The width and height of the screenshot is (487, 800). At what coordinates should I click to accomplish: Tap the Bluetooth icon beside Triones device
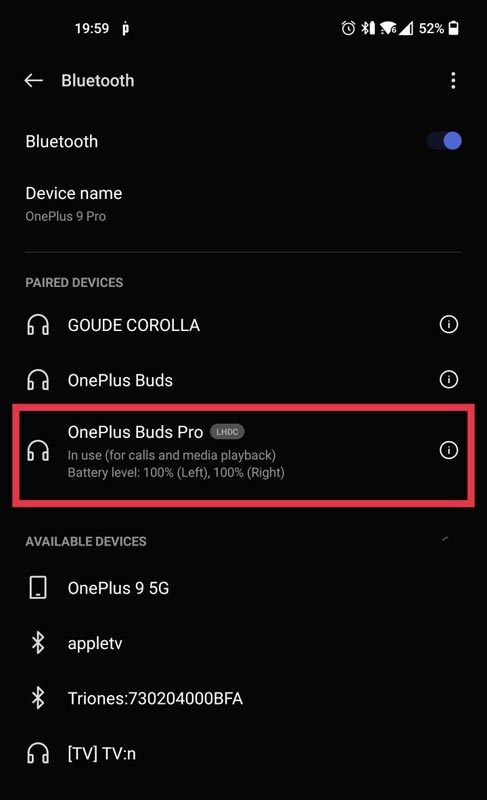coord(38,698)
